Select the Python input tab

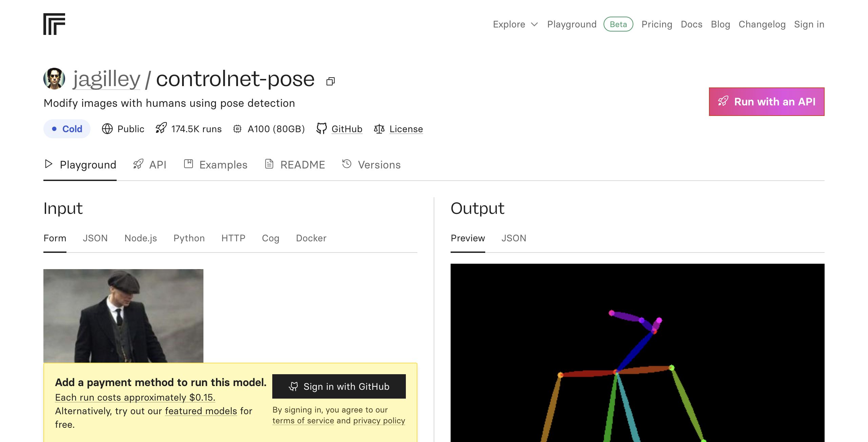pos(189,238)
